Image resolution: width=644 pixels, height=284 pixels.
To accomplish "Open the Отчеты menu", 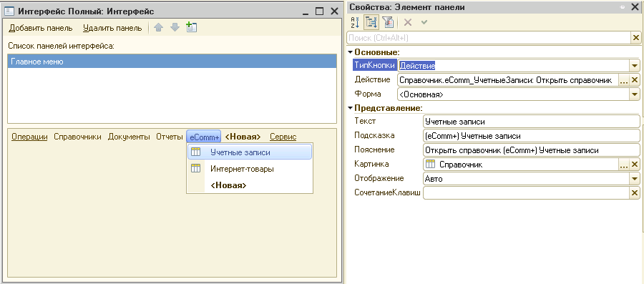I will pos(169,137).
